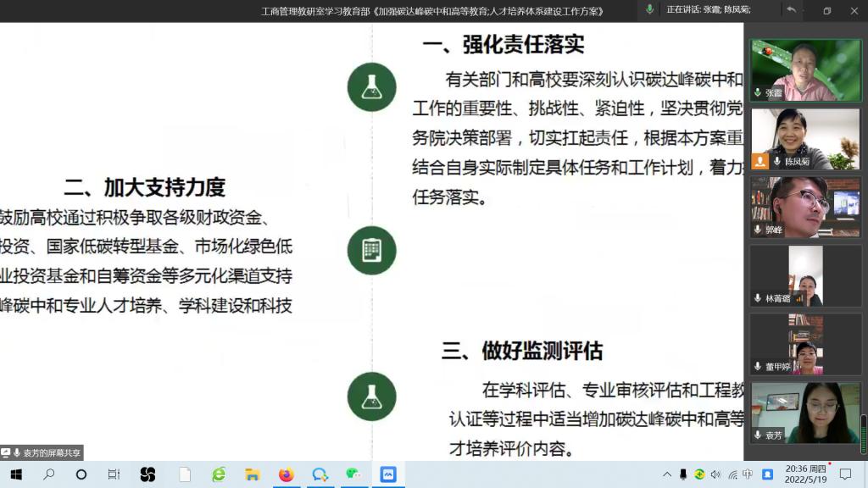
Task: Click the flask icon beside 做好监测评估
Action: pyautogui.click(x=371, y=396)
